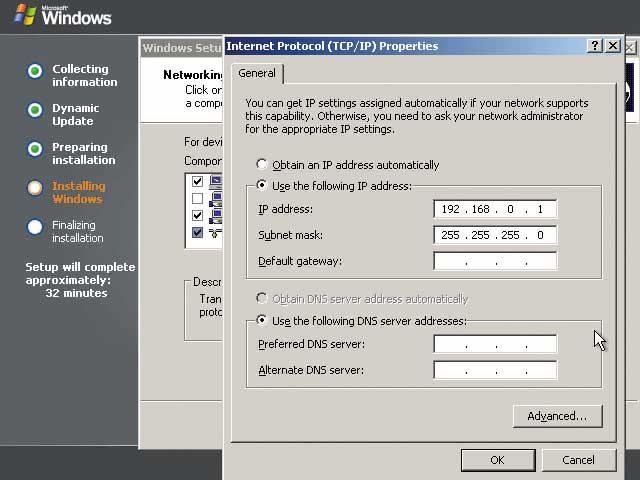The image size is (640, 480).
Task: Click the Installing Windows step indicator
Action: (x=35, y=188)
